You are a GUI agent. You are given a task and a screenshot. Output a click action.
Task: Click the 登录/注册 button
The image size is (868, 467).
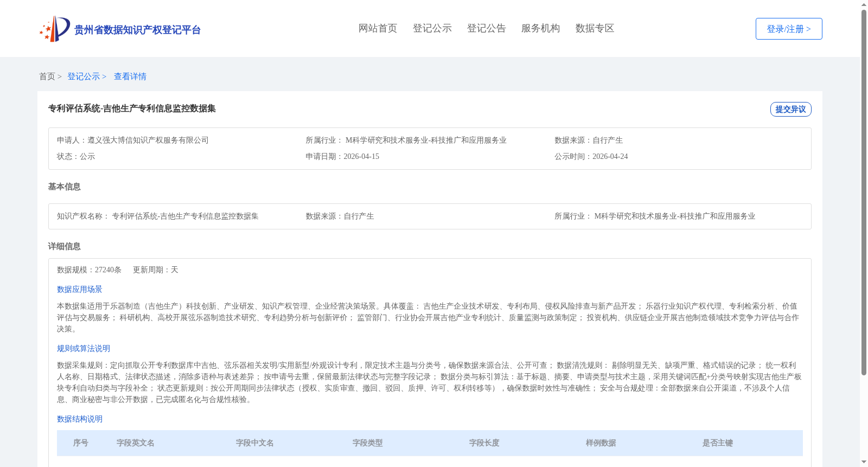(x=789, y=29)
